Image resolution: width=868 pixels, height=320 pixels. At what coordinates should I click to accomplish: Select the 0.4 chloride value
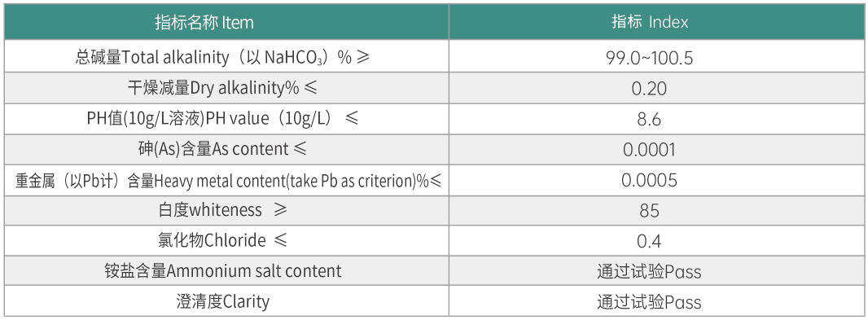coord(649,242)
